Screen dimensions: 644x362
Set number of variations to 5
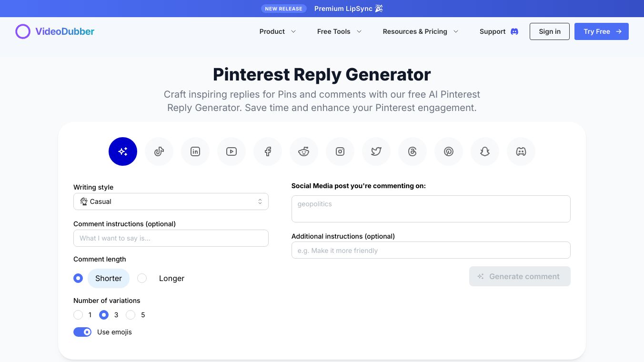[x=131, y=315]
